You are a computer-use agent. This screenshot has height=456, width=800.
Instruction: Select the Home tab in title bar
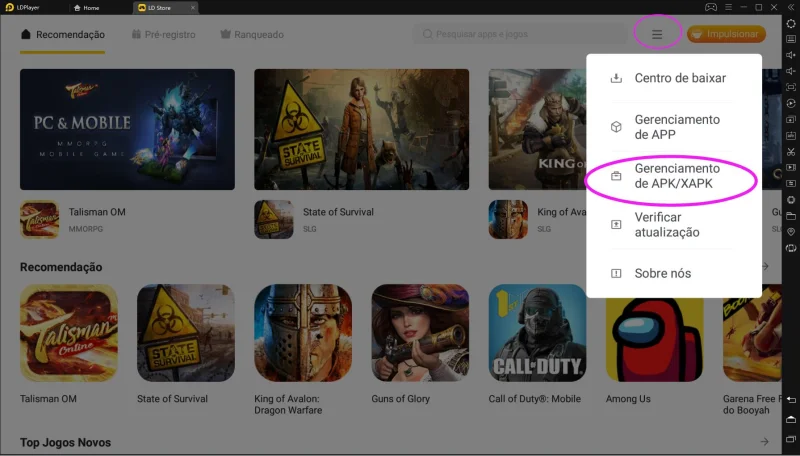click(x=87, y=8)
